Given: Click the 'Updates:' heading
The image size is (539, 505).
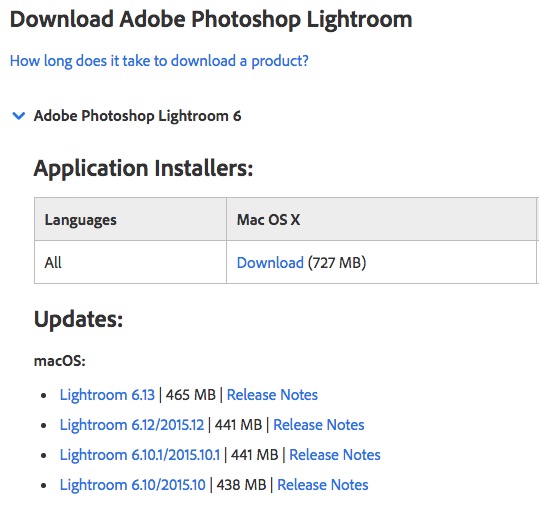Looking at the screenshot, I should click(78, 320).
